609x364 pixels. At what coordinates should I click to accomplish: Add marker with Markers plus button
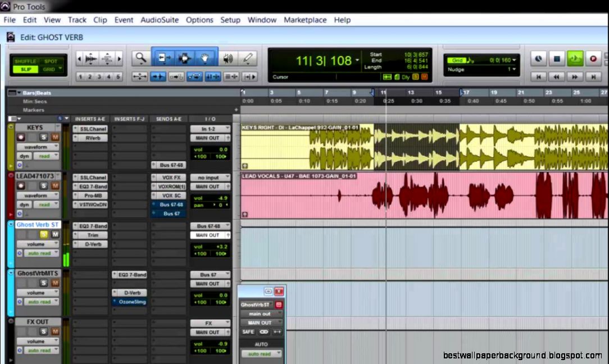coord(236,110)
